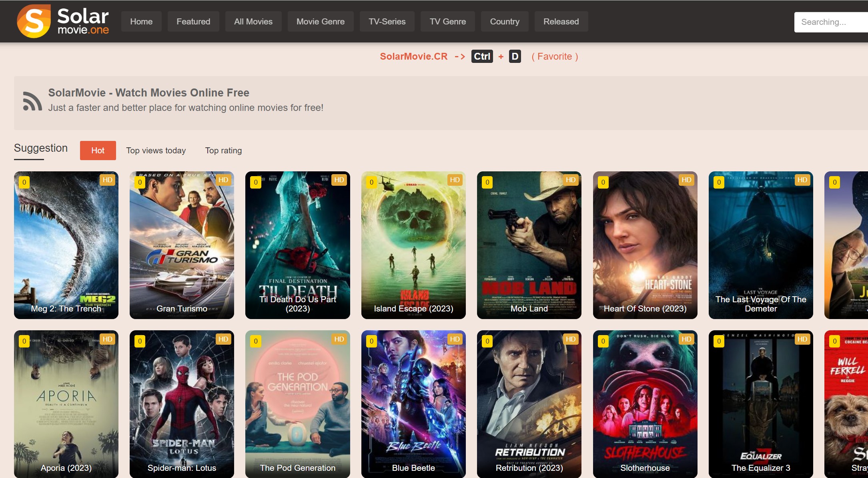Click the Meg 2: The Trench movie thumbnail

(x=65, y=244)
